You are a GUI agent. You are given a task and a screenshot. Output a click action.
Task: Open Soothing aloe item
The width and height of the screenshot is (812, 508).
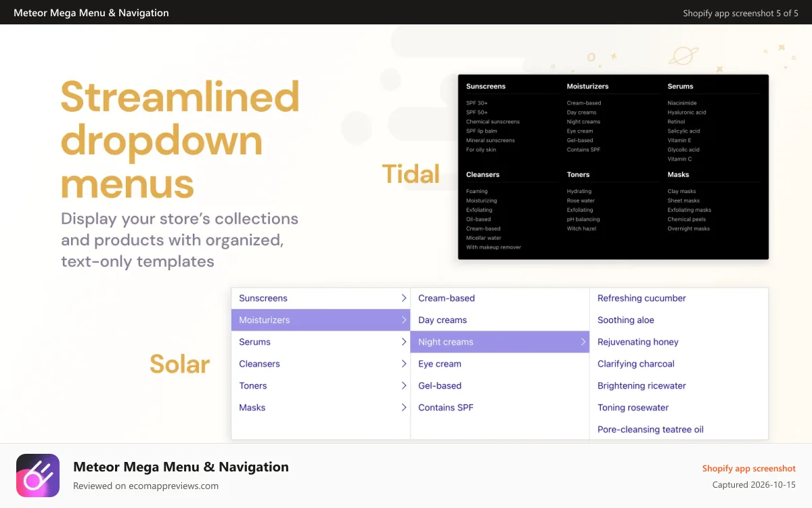coord(626,320)
